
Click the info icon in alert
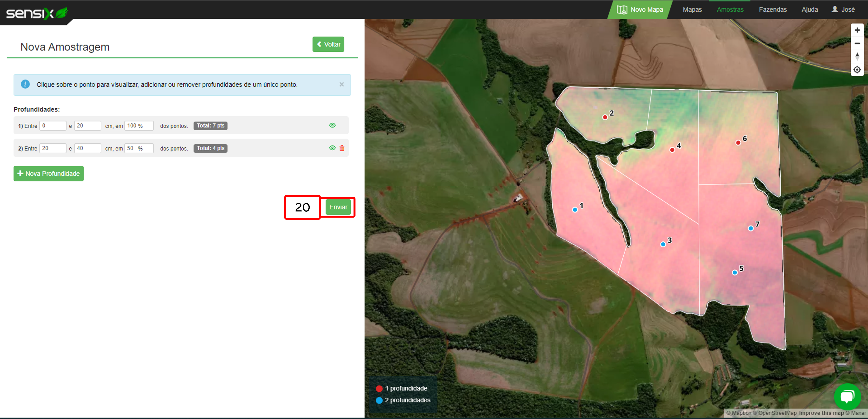(x=25, y=84)
